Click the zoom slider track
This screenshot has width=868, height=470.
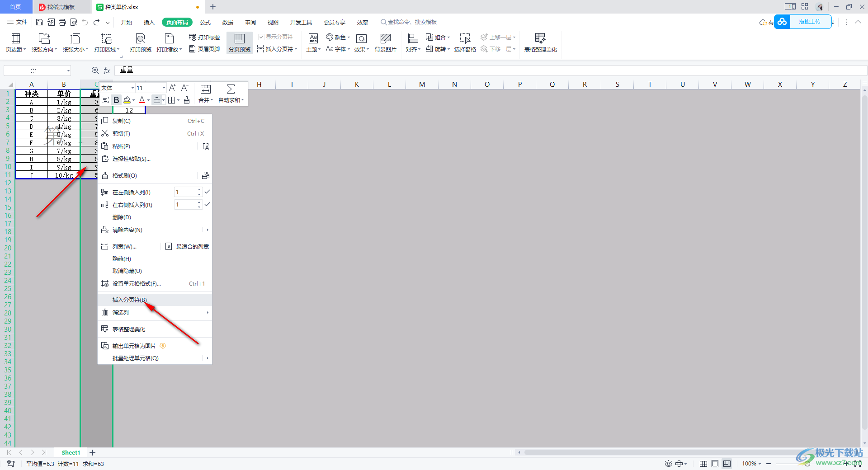[x=807, y=464]
